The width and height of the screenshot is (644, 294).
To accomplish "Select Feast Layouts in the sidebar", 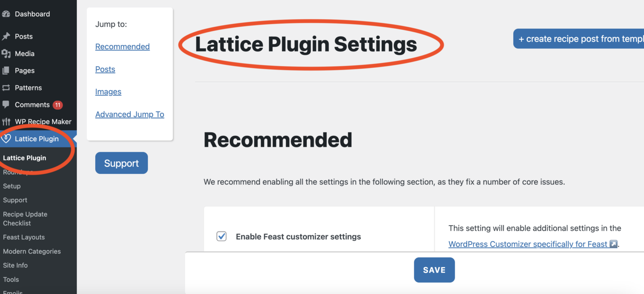I will pos(24,237).
